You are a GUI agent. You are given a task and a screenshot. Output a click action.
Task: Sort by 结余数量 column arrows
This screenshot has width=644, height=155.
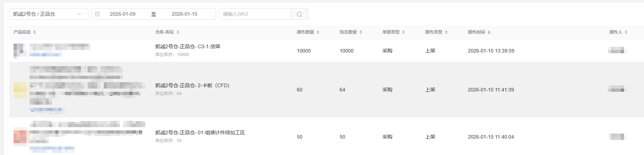pyautogui.click(x=361, y=32)
